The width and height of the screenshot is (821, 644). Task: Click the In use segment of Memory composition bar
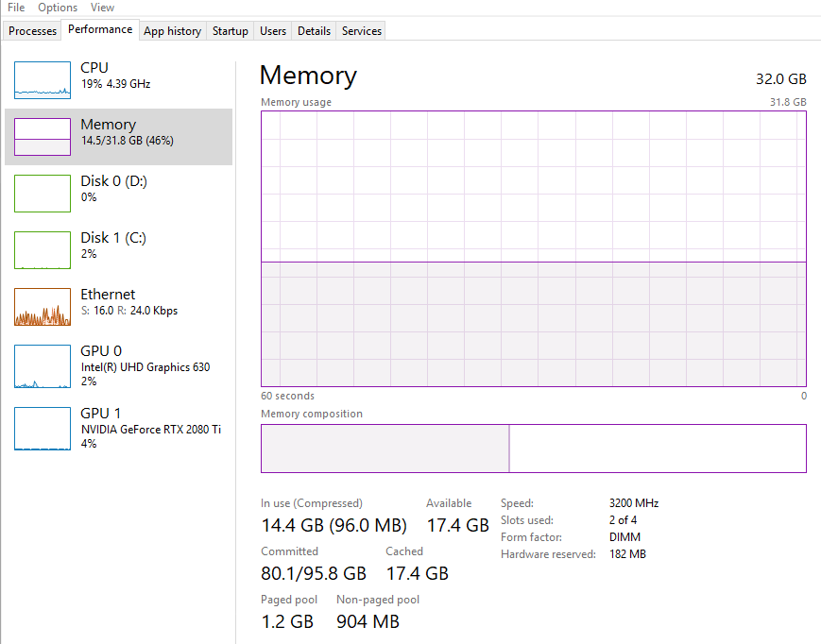point(383,448)
